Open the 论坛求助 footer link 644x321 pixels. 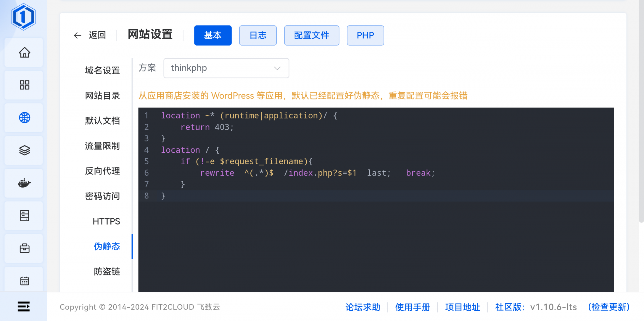(x=363, y=307)
